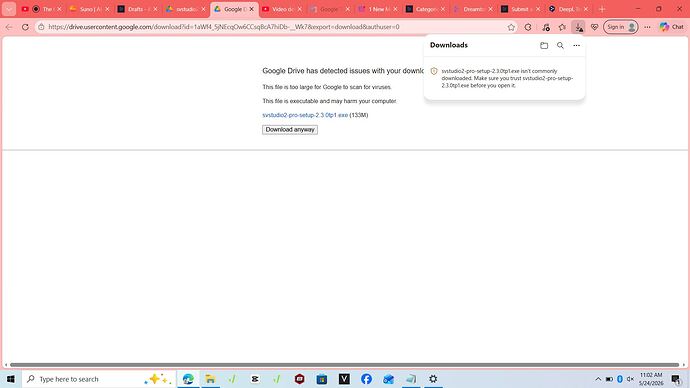Close the active Google Drive tab
The height and width of the screenshot is (388, 690).
tap(251, 9)
